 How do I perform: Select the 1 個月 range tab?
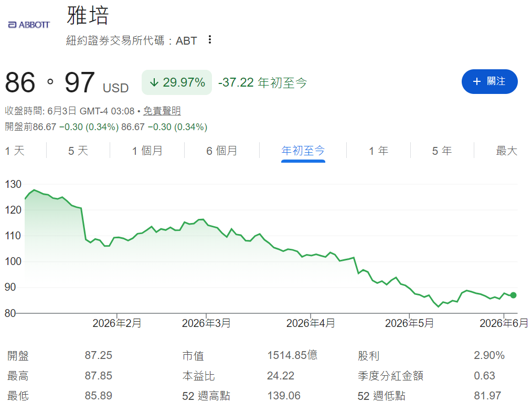point(147,151)
